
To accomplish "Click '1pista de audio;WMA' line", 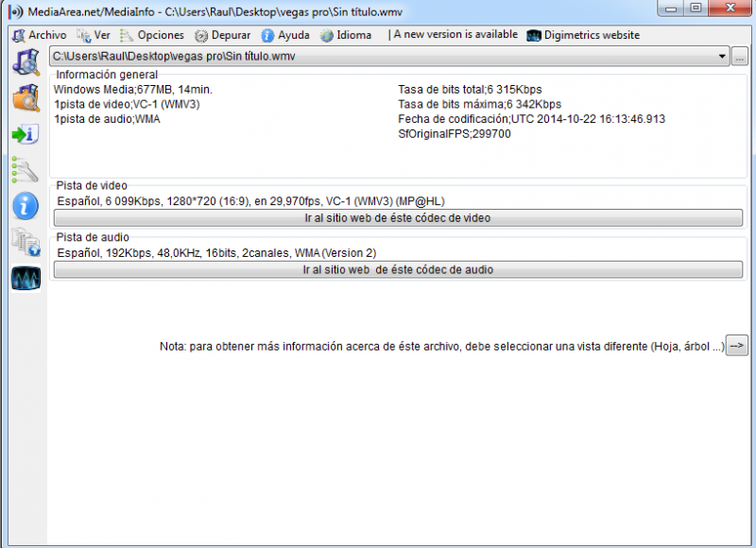I will click(107, 119).
